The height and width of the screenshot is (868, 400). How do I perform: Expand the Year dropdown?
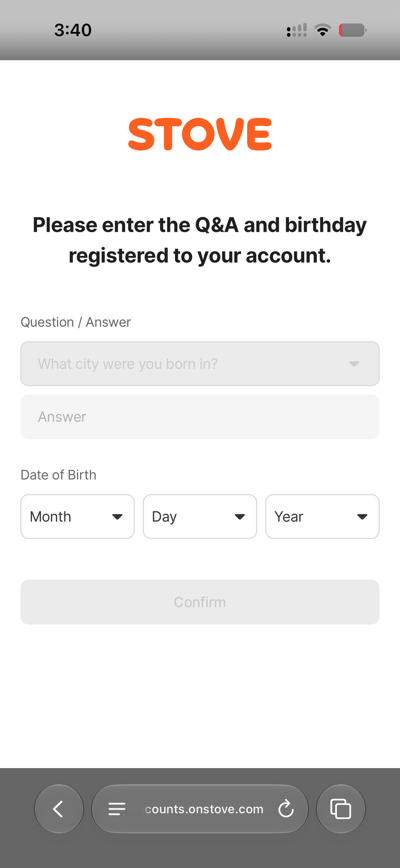click(322, 516)
